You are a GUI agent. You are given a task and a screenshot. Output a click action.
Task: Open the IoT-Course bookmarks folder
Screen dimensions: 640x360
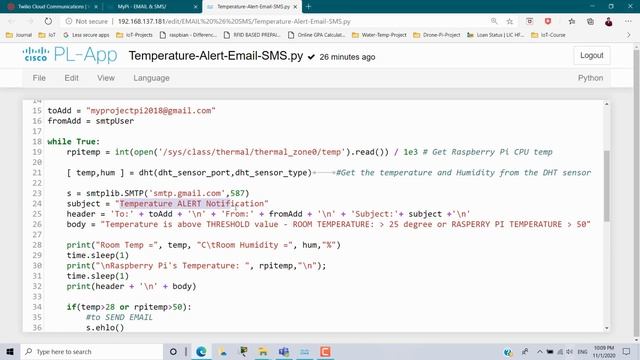549,35
